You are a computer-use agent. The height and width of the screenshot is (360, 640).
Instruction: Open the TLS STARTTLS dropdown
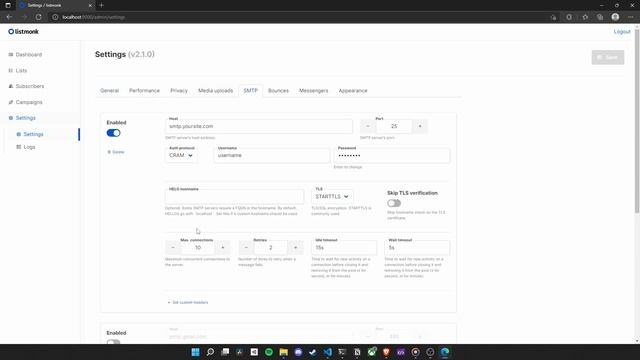[x=332, y=197]
